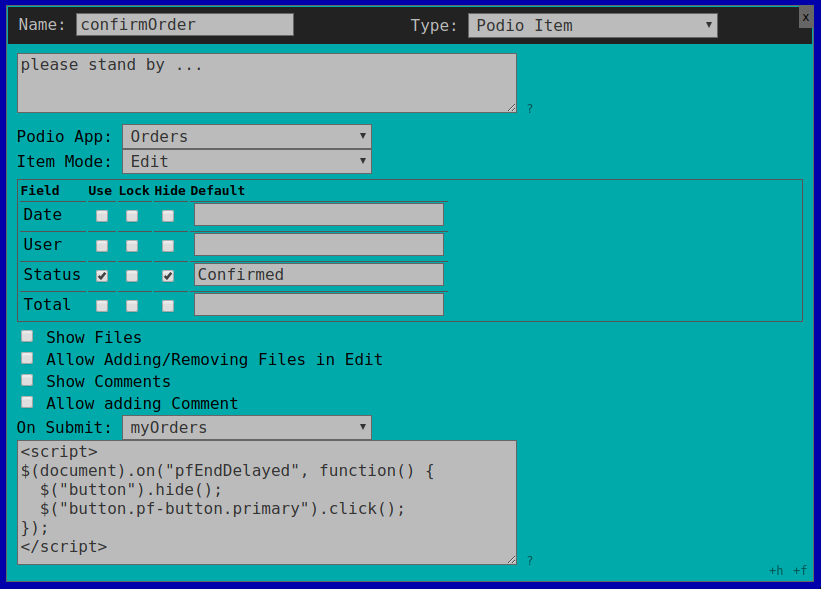The image size is (821, 589).
Task: Click inside the script code text area
Action: [x=267, y=503]
